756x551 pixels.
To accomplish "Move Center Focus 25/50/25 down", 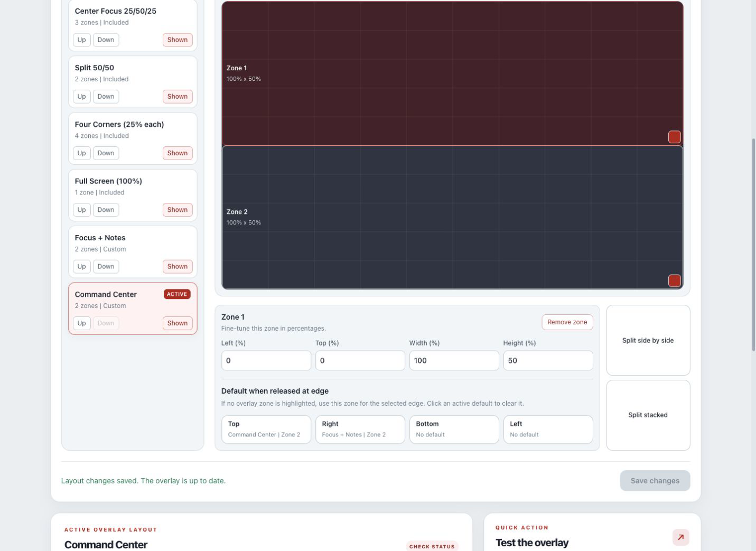I will [106, 40].
